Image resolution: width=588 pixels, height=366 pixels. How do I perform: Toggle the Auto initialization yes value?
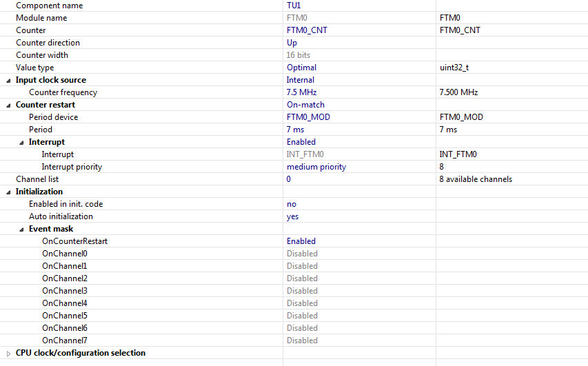coord(293,216)
